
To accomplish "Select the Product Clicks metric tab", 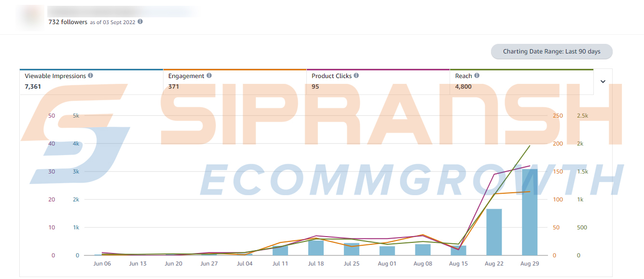I will pyautogui.click(x=378, y=81).
